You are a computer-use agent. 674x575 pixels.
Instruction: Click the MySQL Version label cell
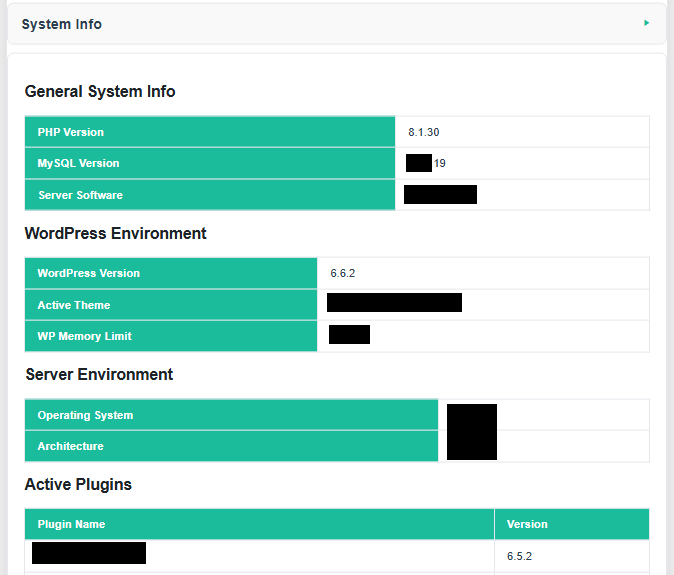point(210,163)
